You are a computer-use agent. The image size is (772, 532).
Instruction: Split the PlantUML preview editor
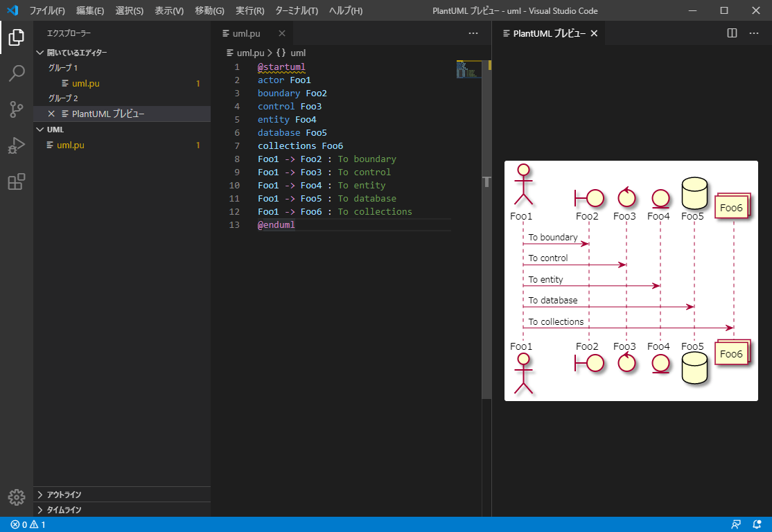732,33
